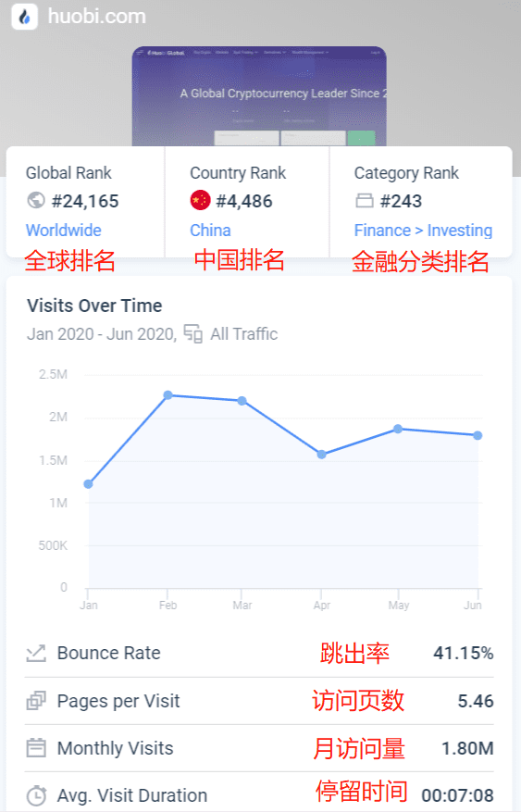Click the category rank value #243
The height and width of the screenshot is (812, 521).
[401, 201]
